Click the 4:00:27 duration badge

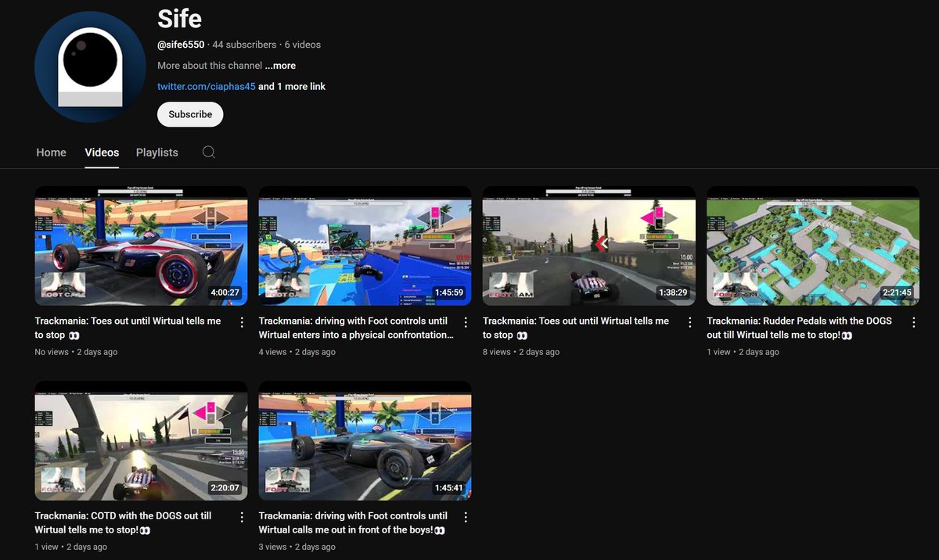point(225,293)
